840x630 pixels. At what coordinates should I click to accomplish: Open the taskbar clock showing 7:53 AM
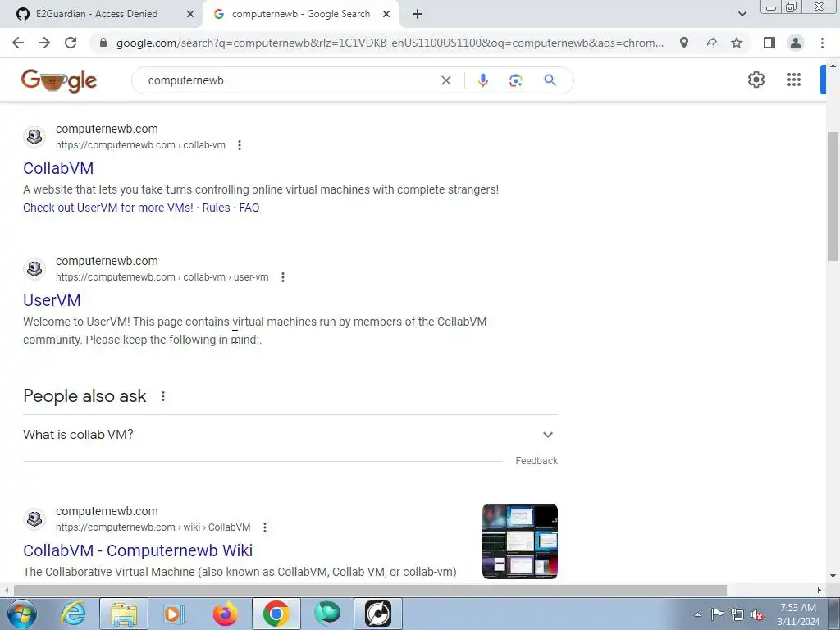[x=798, y=614]
